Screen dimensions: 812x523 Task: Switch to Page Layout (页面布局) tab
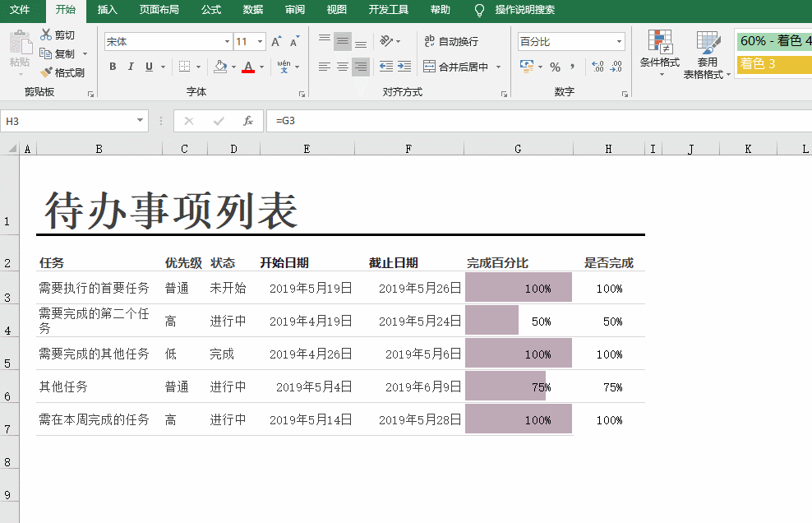click(159, 10)
